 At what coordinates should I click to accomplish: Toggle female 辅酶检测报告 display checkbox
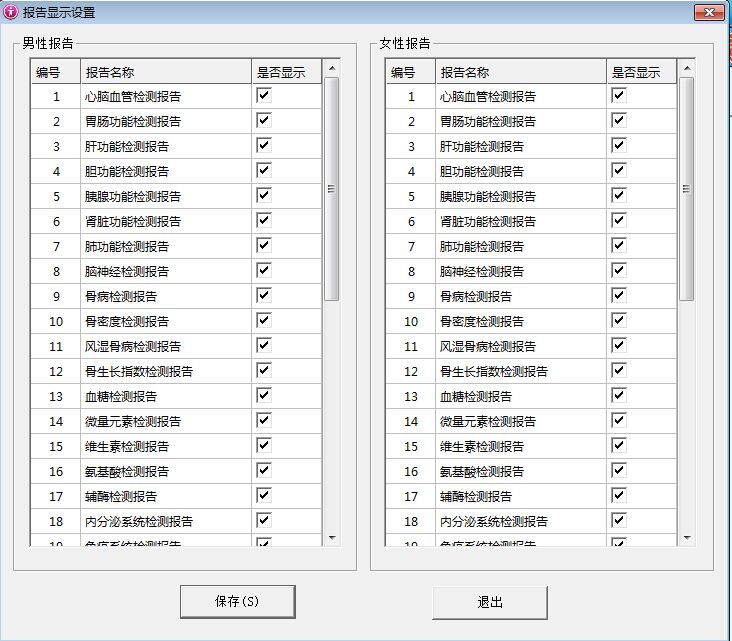(x=619, y=495)
